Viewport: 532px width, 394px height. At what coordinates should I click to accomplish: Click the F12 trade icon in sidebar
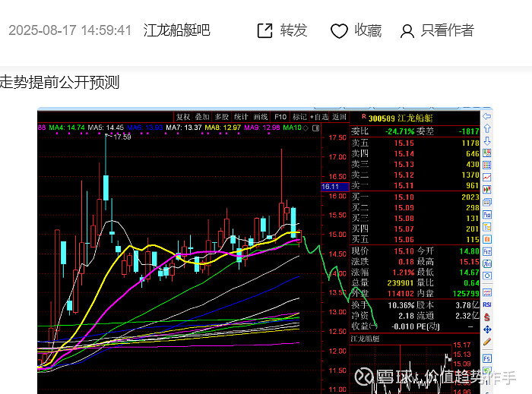(x=487, y=251)
